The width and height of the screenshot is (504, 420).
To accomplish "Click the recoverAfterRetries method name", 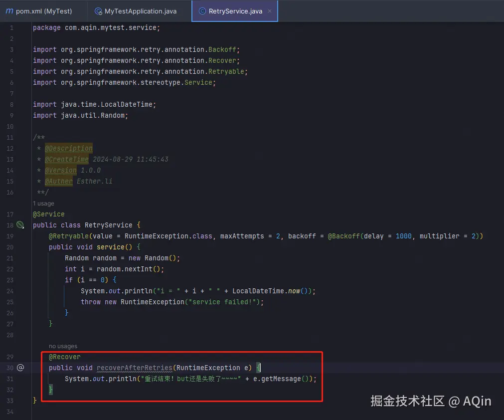I will click(135, 368).
